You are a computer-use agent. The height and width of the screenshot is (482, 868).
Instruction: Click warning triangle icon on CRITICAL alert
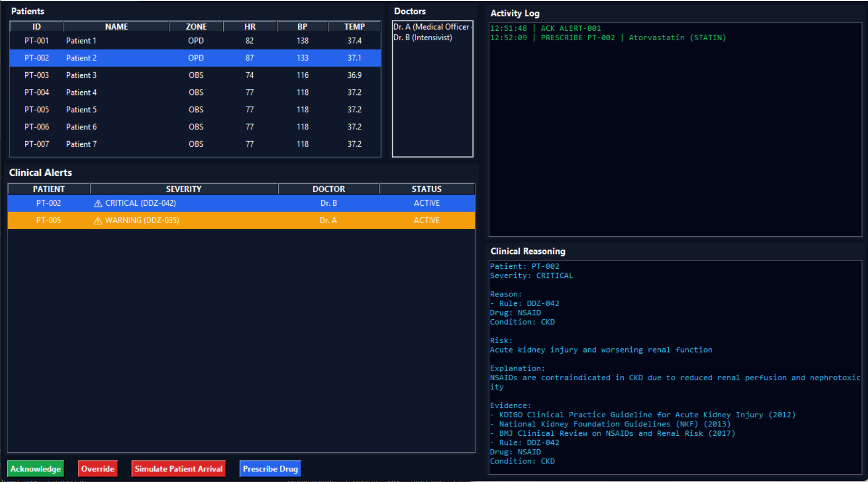pyautogui.click(x=98, y=203)
